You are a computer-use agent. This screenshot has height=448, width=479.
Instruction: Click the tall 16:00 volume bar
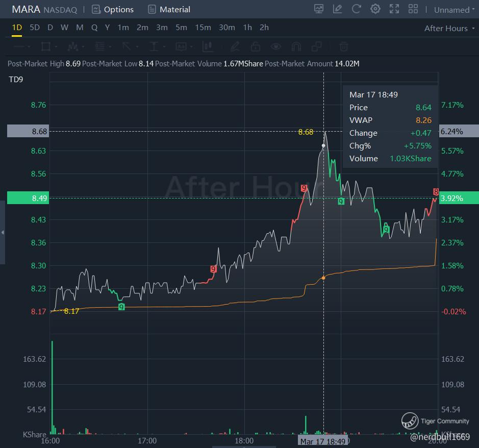(x=52, y=387)
